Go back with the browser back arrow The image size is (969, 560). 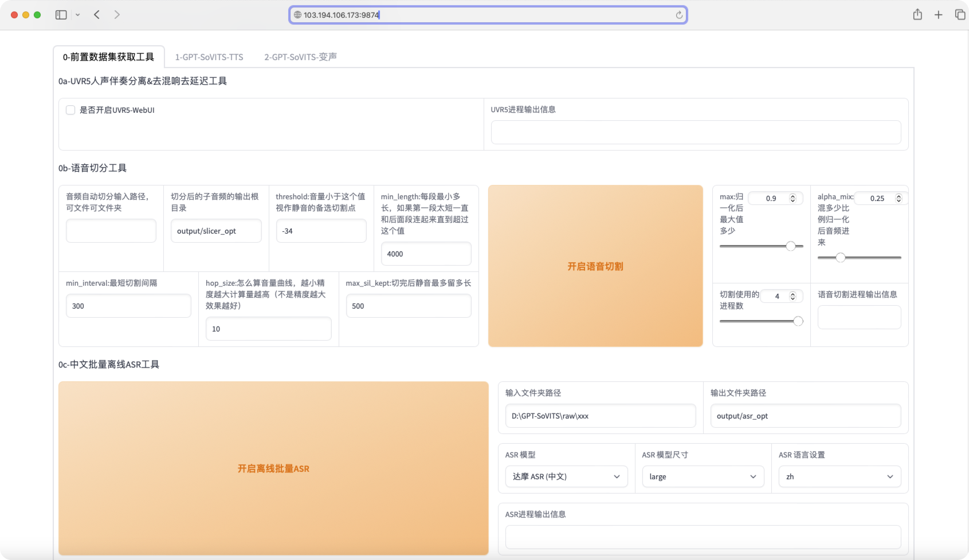click(97, 15)
